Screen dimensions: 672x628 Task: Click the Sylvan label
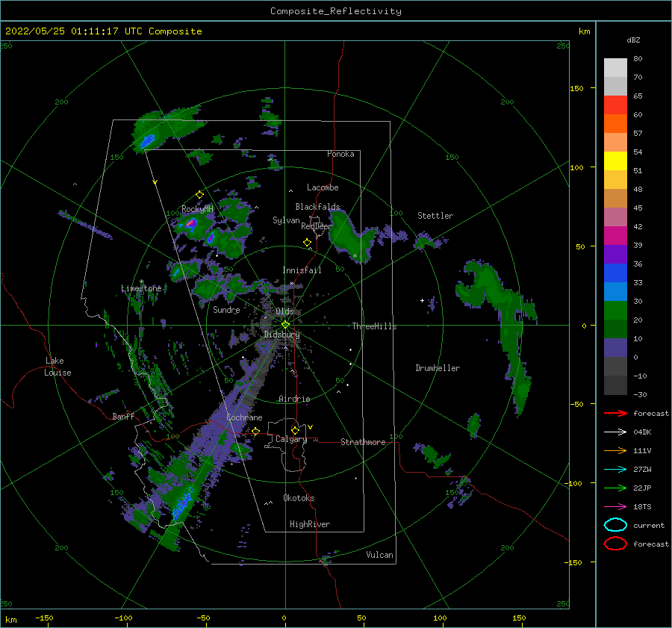pyautogui.click(x=286, y=220)
